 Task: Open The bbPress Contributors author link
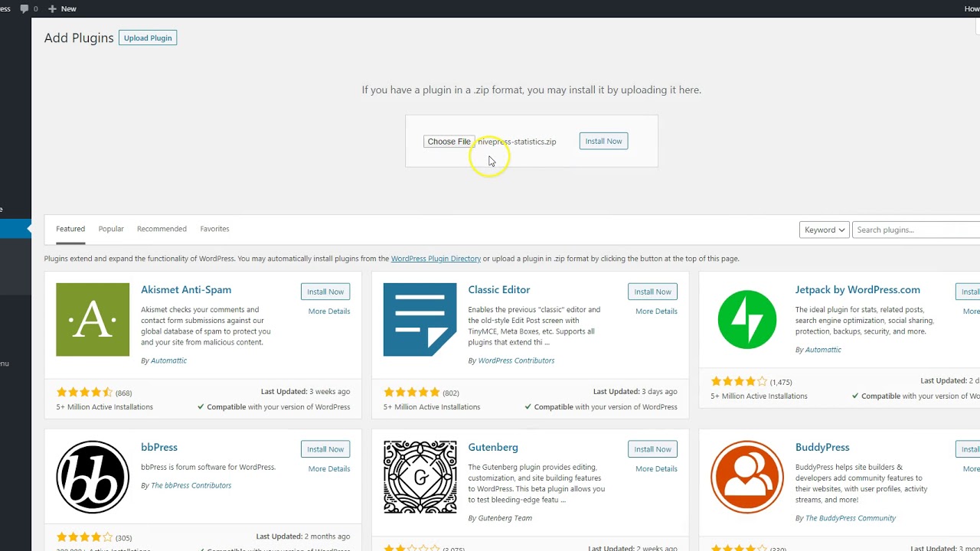(191, 486)
